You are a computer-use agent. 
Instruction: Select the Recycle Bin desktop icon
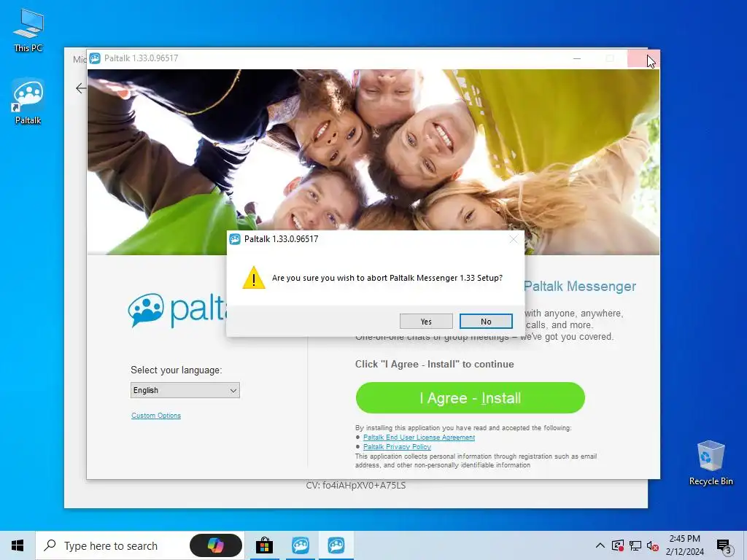(711, 463)
